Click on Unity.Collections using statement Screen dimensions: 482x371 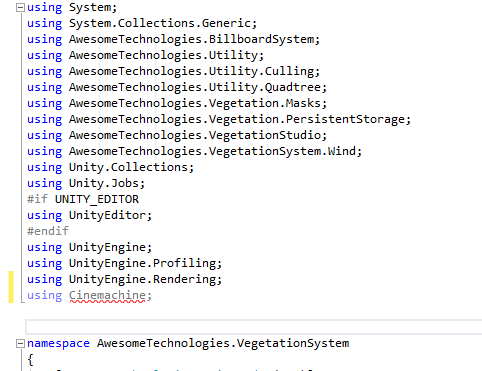[x=110, y=167]
